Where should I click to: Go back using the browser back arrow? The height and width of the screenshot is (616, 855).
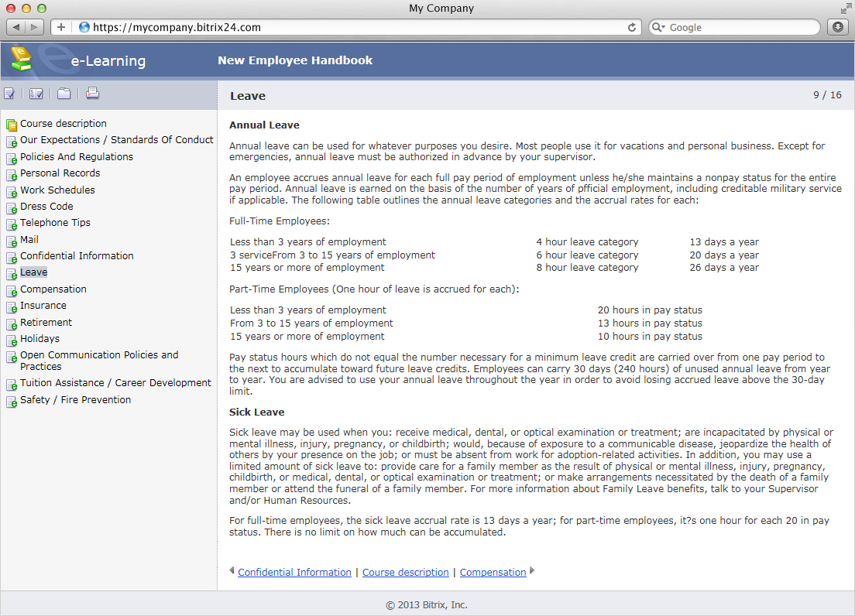[x=18, y=27]
